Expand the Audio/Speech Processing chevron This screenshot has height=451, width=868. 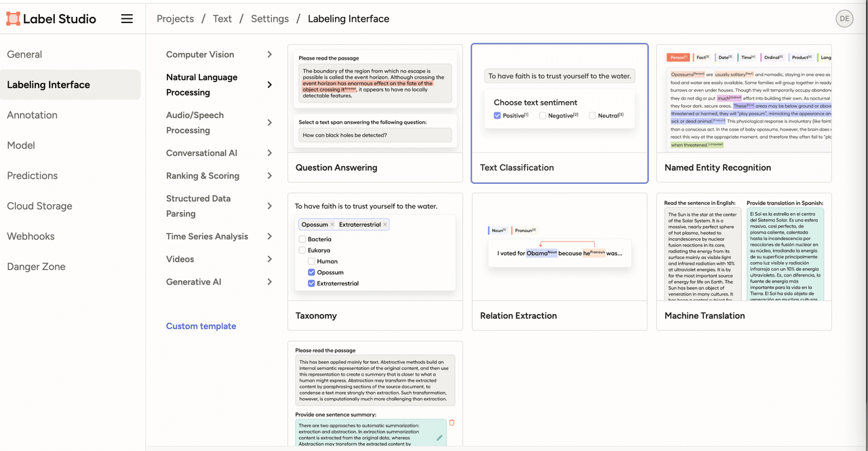[x=269, y=123]
